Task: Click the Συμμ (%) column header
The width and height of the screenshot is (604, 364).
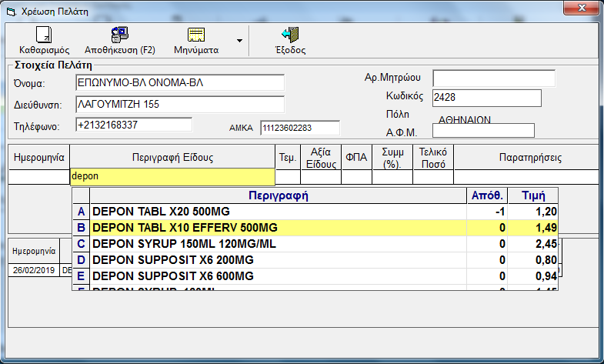Action: (x=392, y=158)
